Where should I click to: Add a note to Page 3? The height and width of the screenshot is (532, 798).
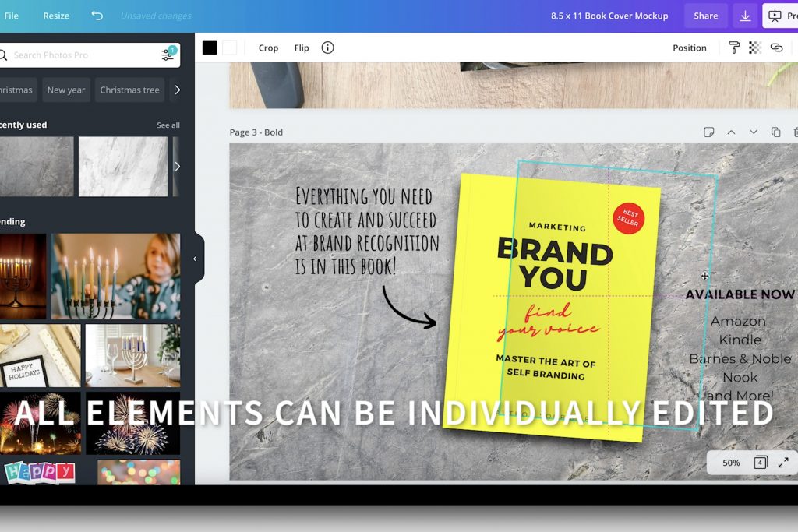click(708, 132)
